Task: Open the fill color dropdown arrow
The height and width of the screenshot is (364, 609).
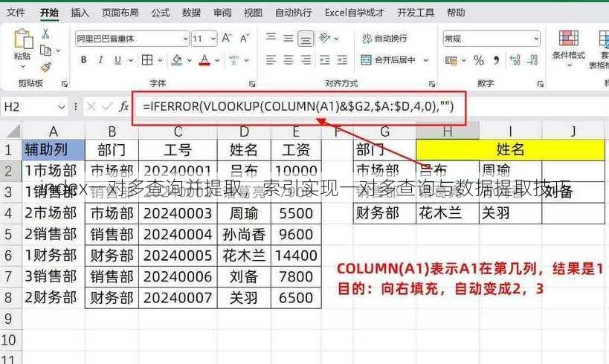Action: point(190,60)
